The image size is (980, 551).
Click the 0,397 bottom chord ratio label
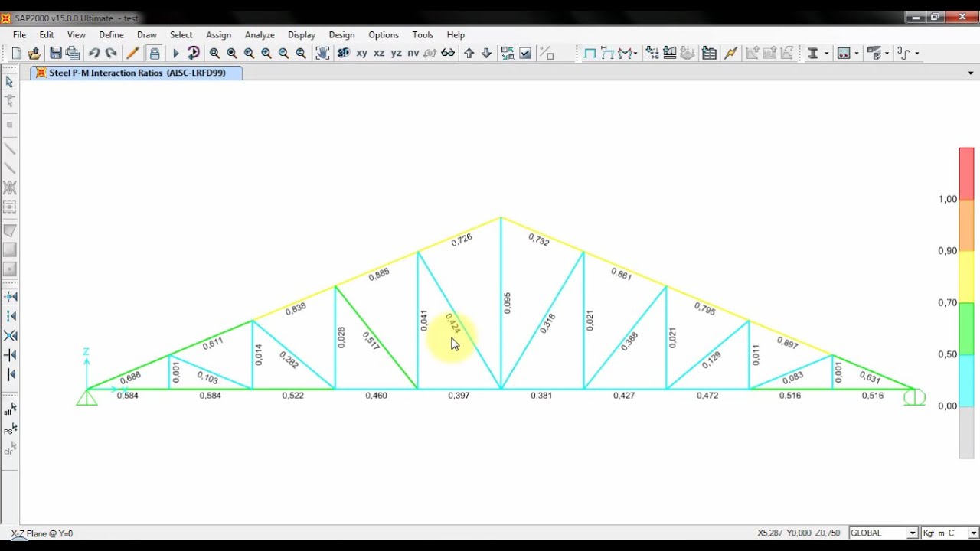pos(459,396)
